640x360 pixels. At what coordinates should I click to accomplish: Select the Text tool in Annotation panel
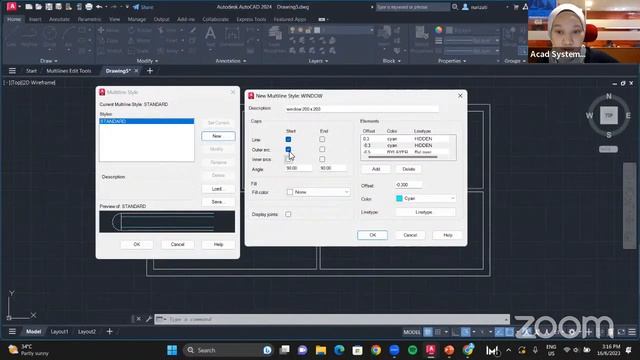click(x=210, y=36)
